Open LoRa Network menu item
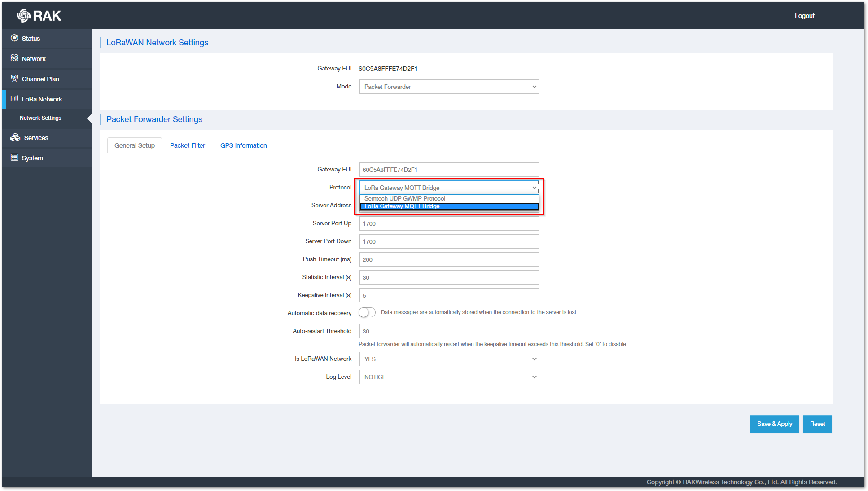868x491 pixels. tap(47, 99)
